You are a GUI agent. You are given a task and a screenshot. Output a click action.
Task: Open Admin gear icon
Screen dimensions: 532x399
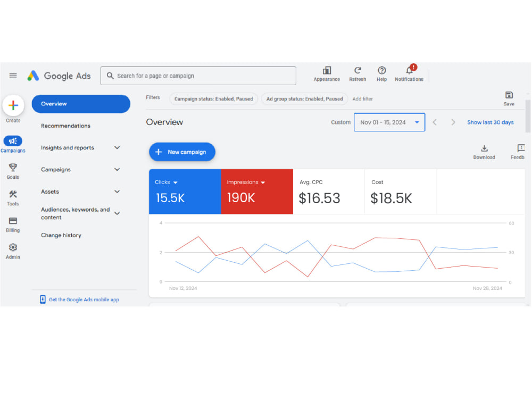click(x=13, y=247)
